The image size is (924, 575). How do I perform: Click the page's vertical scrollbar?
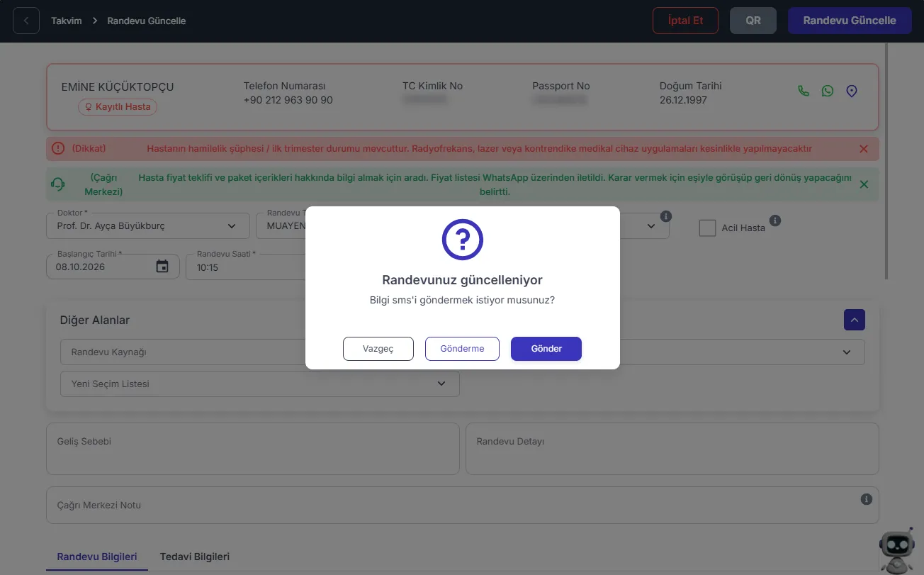[887, 162]
